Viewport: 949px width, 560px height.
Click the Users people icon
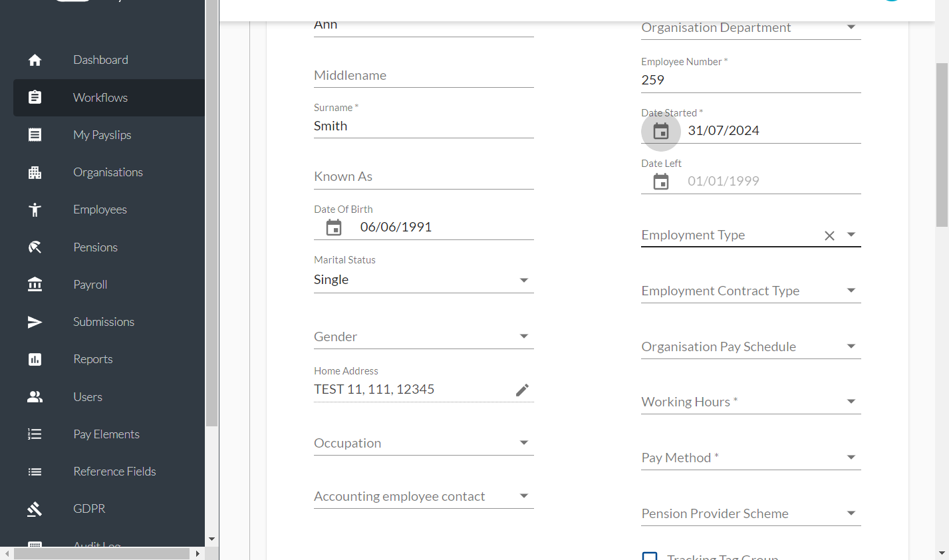[35, 397]
